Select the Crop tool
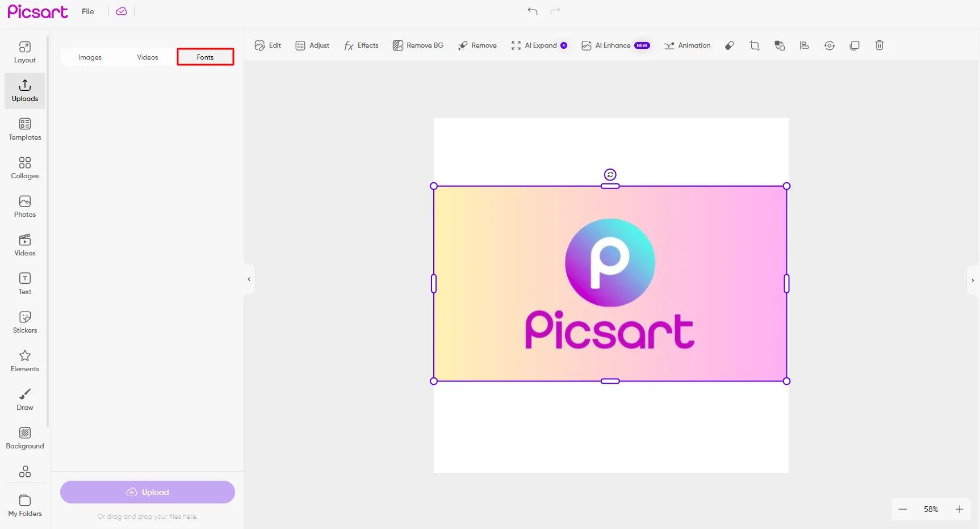This screenshot has width=980, height=529. point(755,45)
